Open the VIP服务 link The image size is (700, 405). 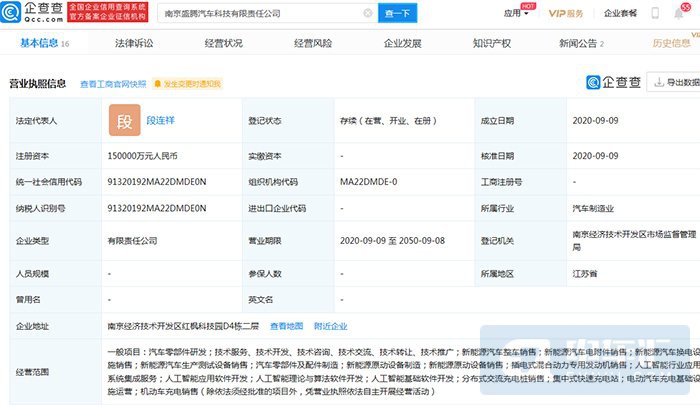point(566,13)
